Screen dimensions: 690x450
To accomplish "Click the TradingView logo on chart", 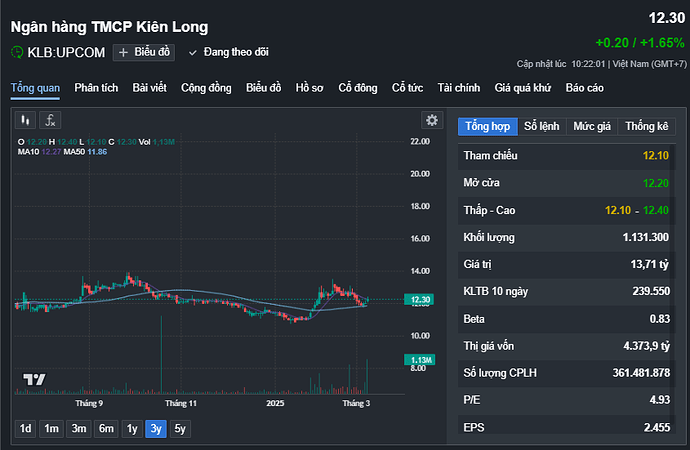I will point(34,379).
